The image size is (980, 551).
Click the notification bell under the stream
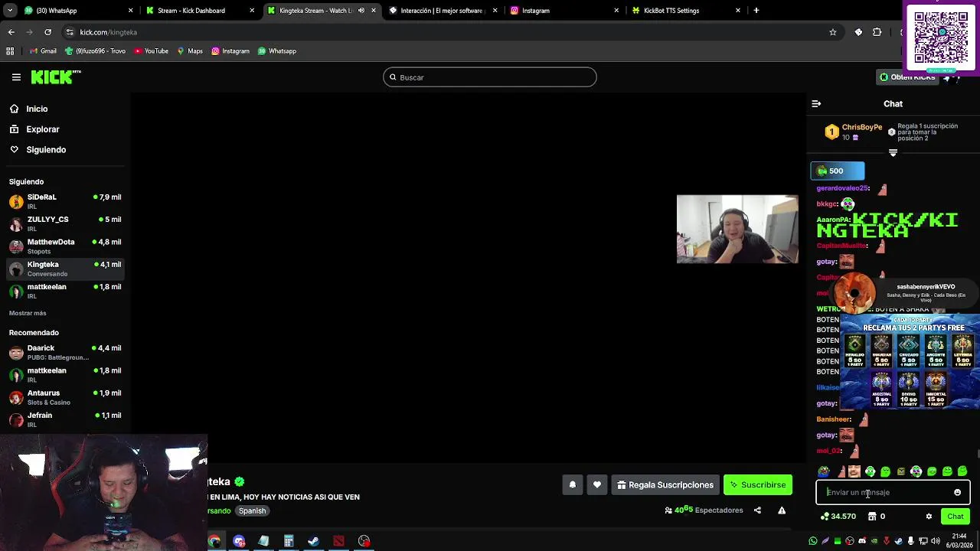pyautogui.click(x=572, y=484)
